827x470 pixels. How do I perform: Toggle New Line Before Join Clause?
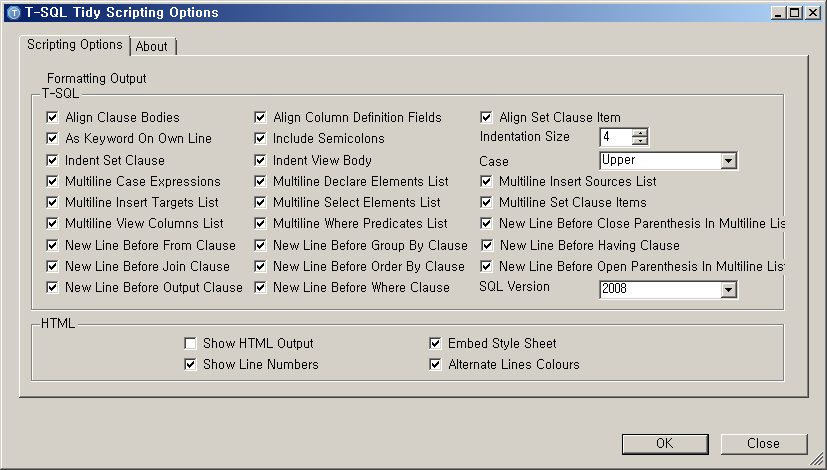coord(52,266)
